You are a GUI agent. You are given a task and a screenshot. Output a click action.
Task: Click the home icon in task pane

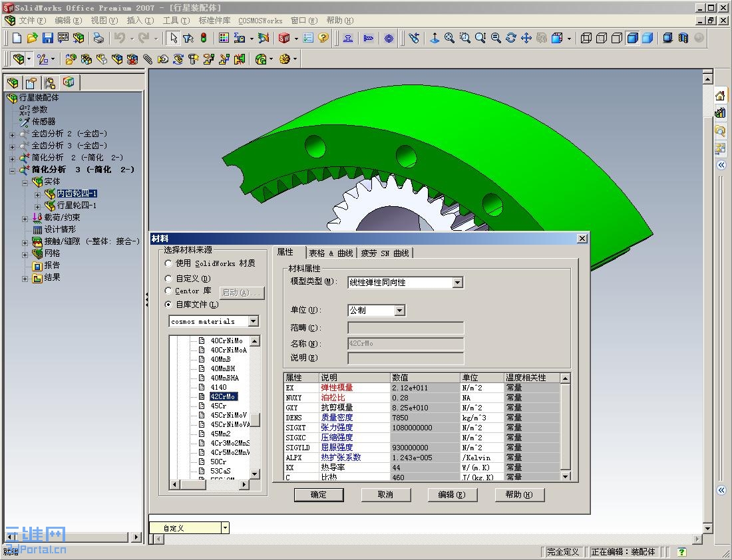click(x=720, y=96)
